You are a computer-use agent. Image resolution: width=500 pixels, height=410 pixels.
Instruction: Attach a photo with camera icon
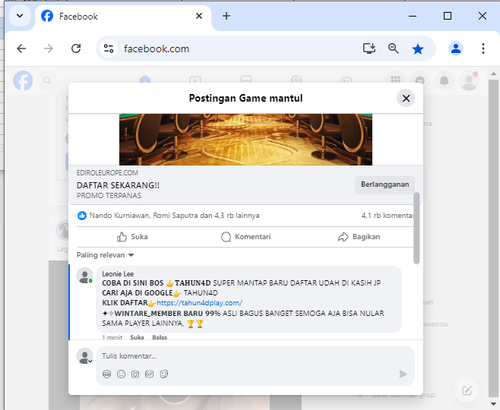pos(135,374)
